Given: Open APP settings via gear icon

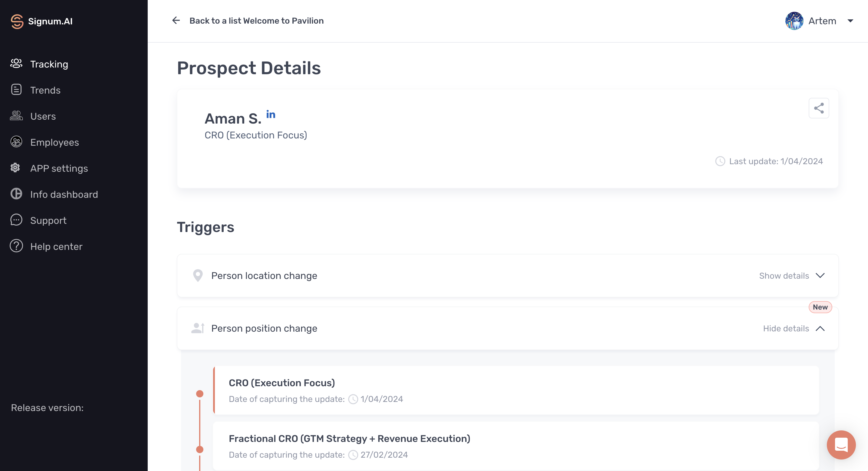Looking at the screenshot, I should [15, 168].
